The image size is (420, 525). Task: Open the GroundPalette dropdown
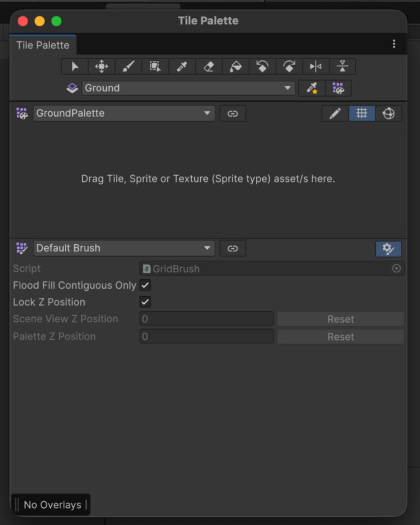pyautogui.click(x=124, y=113)
